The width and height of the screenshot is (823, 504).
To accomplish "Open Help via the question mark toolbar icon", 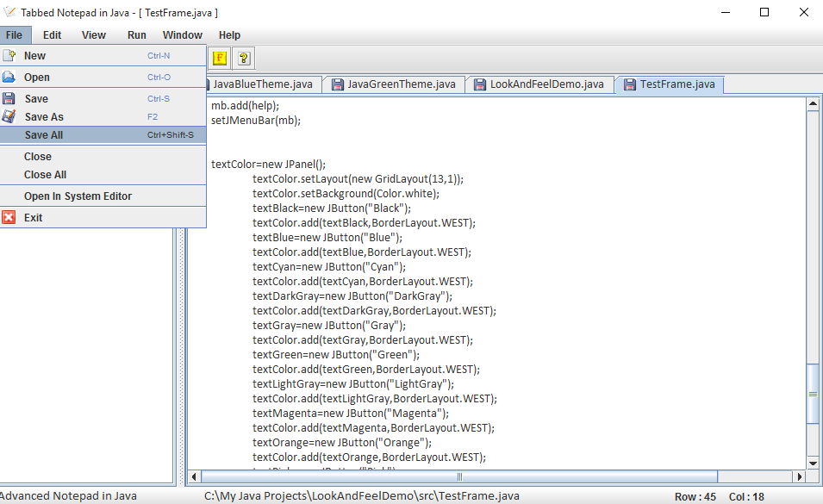I will click(243, 58).
